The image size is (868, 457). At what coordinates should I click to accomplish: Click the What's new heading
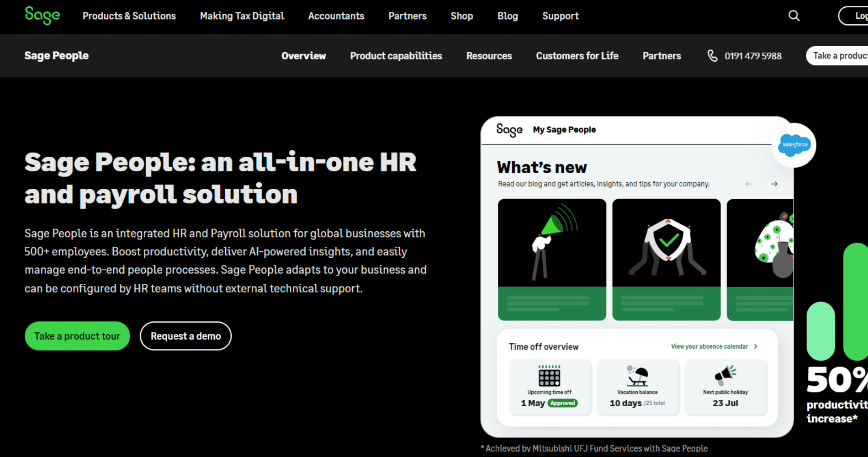point(542,167)
